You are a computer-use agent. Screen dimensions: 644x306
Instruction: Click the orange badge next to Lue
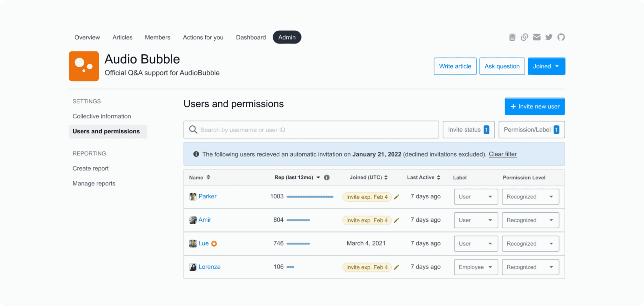[x=214, y=243]
